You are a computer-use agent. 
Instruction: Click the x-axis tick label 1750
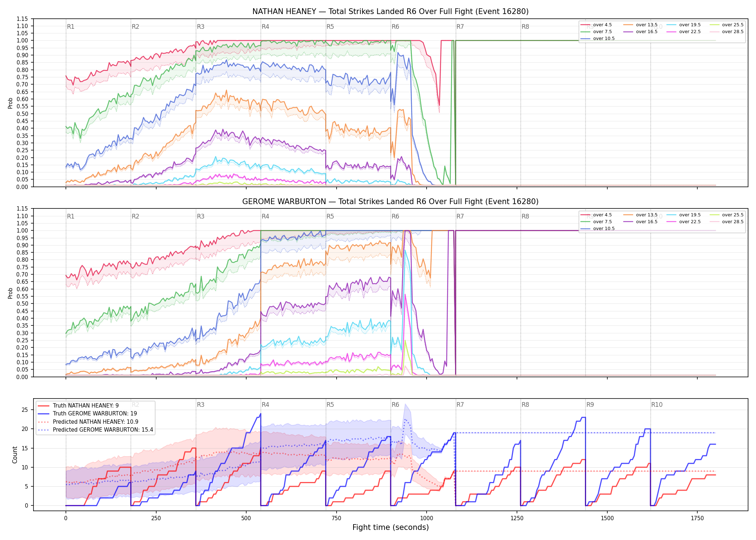(x=697, y=518)
